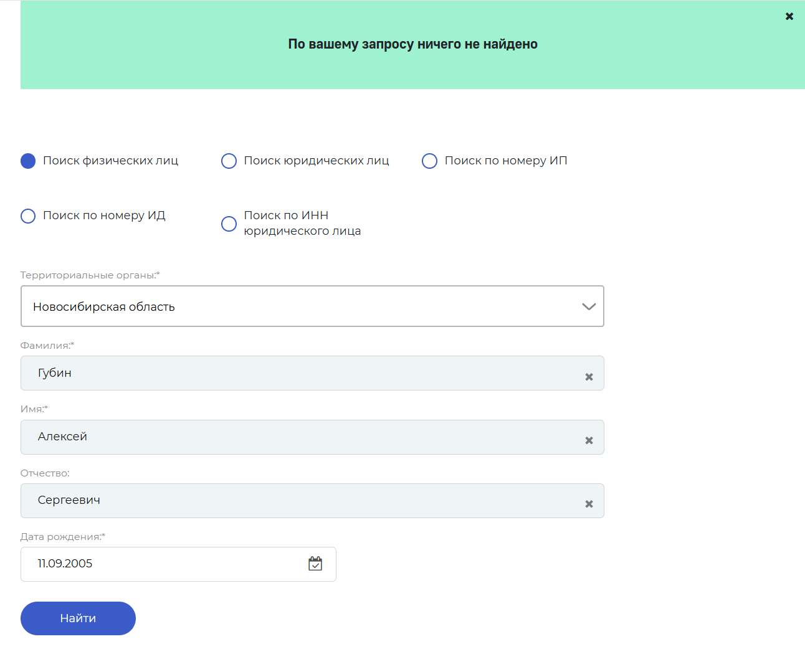Click the Найти search button
The height and width of the screenshot is (672, 805).
[78, 618]
